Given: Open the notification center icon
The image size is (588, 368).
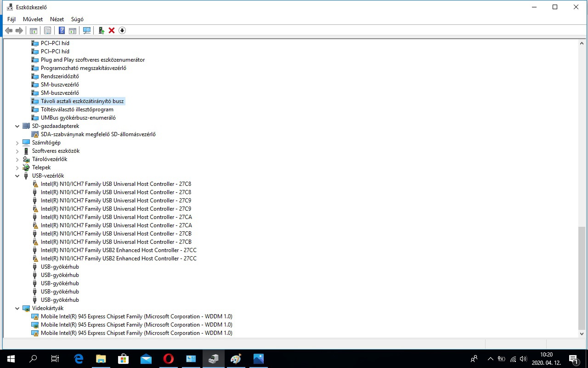Looking at the screenshot, I should (573, 359).
